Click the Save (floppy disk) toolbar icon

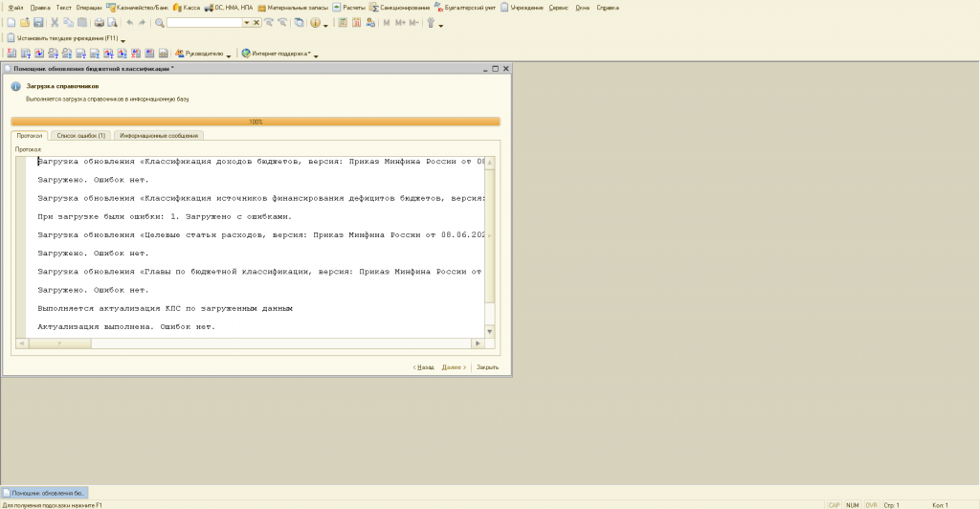[x=38, y=22]
